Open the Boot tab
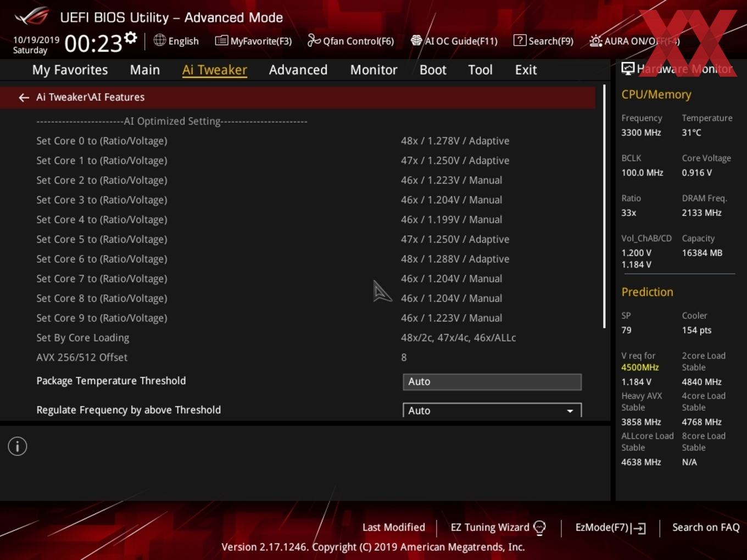747x560 pixels. 433,70
